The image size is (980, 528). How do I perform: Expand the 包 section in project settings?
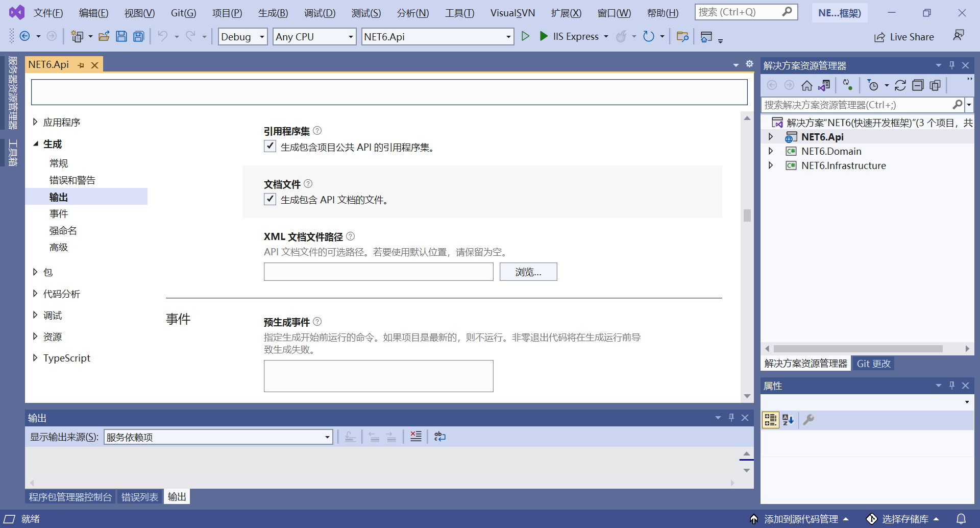tap(35, 272)
